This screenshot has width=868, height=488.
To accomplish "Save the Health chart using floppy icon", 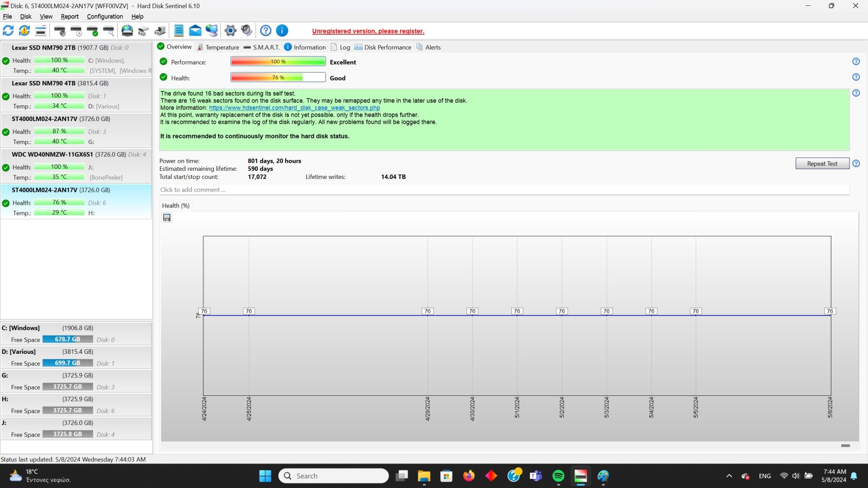I will pyautogui.click(x=167, y=218).
